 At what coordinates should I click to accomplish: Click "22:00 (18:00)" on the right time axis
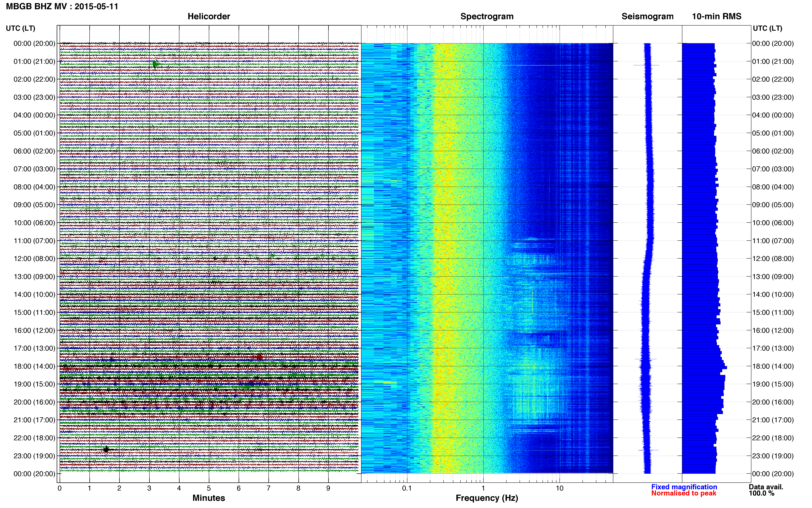[x=773, y=438]
